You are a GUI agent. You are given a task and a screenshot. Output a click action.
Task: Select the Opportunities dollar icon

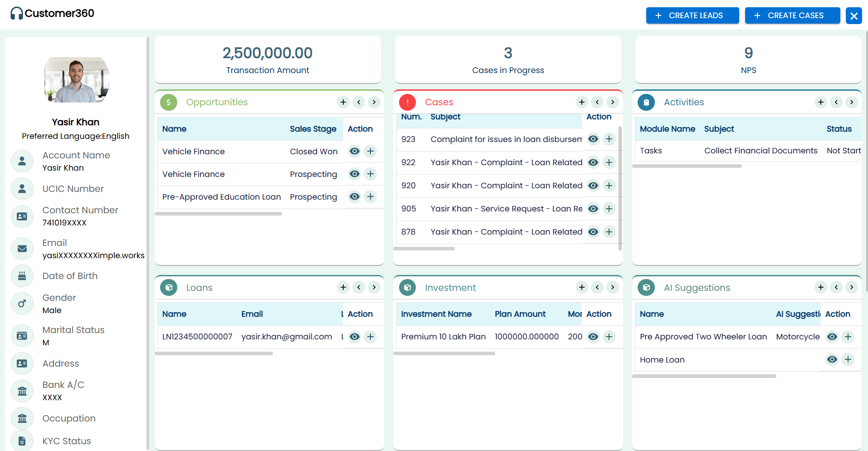(x=168, y=102)
